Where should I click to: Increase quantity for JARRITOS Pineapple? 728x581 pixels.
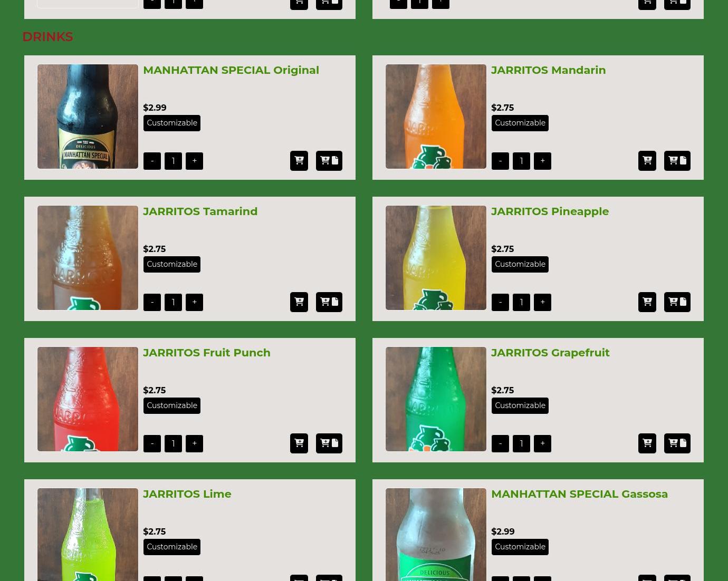pyautogui.click(x=542, y=302)
